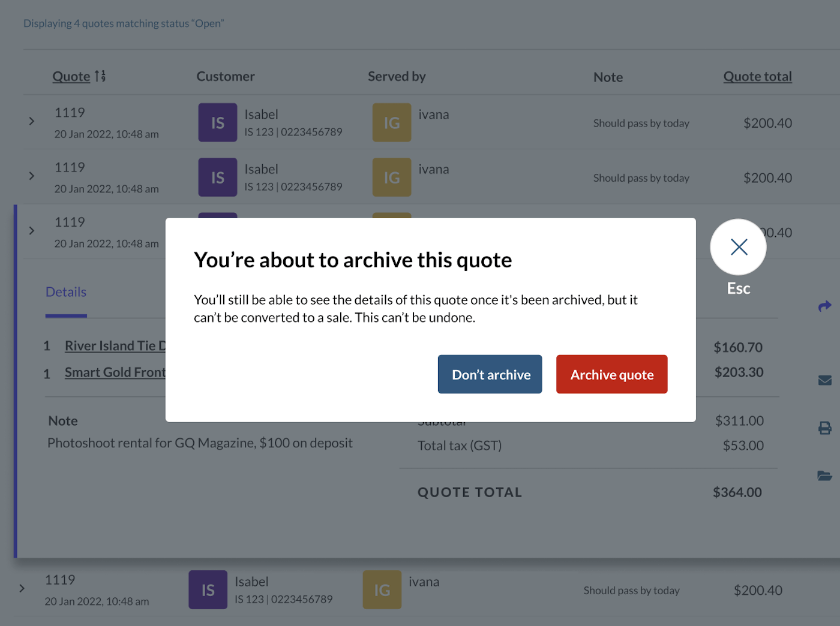
Task: Expand the first 1119 quote row
Action: coord(32,121)
